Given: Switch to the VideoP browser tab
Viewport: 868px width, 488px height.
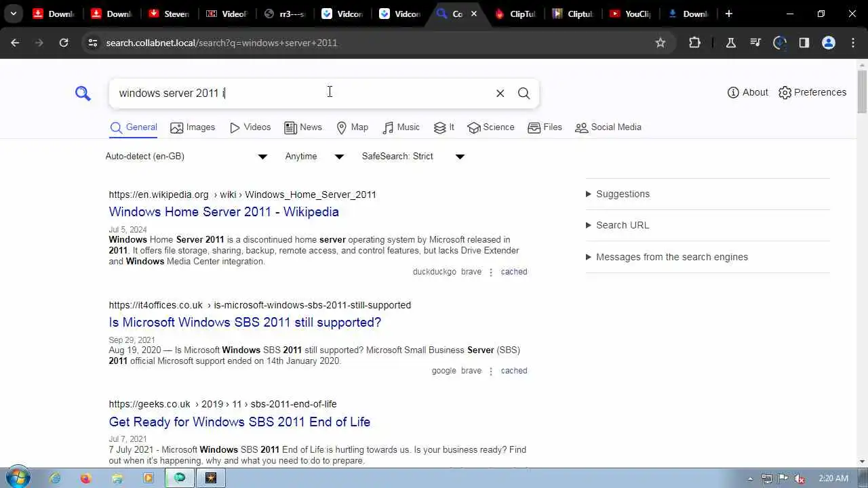Looking at the screenshot, I should (227, 14).
